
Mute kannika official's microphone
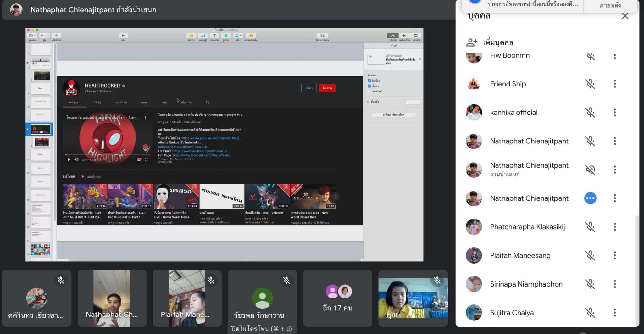(x=590, y=113)
